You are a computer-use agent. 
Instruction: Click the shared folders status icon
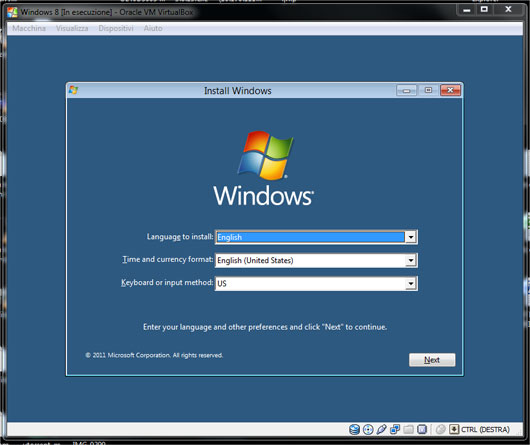(x=408, y=429)
